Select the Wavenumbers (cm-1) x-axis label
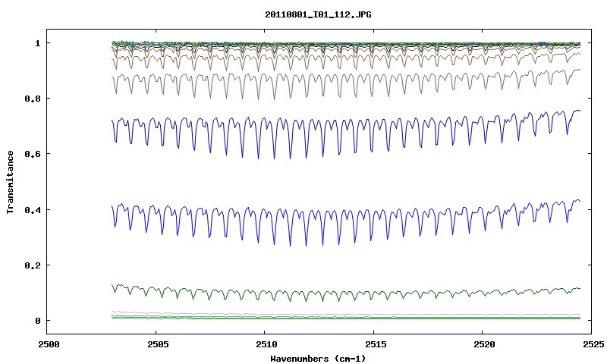Image resolution: width=607 pixels, height=364 pixels. (x=318, y=359)
